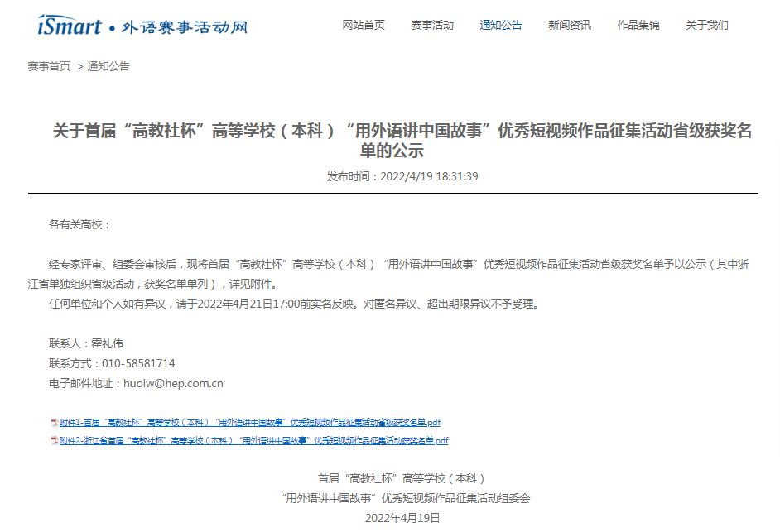Select 通知公告 in the top navigation bar
The height and width of the screenshot is (532, 780).
[501, 25]
